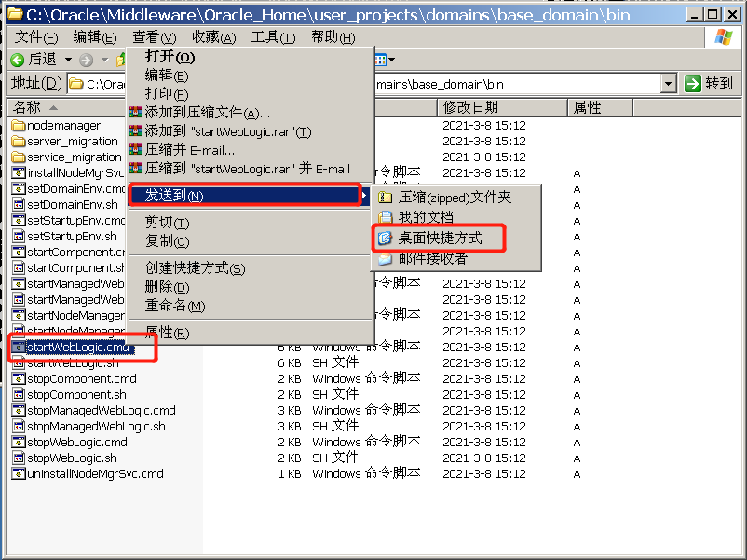Click the WinRAR icon beside 压缩并 E-mail...
This screenshot has height=560, width=747.
[x=136, y=149]
